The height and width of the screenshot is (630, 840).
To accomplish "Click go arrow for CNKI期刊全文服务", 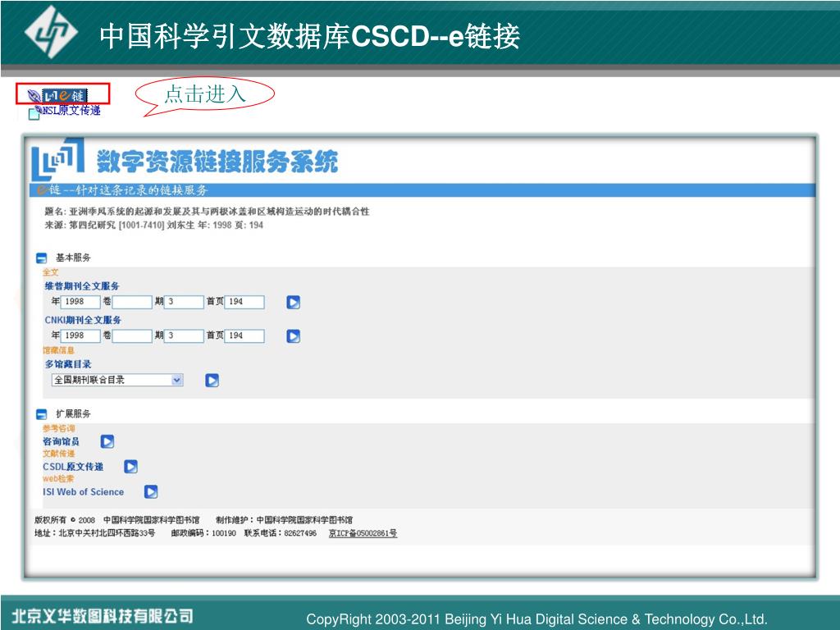I will coord(293,336).
